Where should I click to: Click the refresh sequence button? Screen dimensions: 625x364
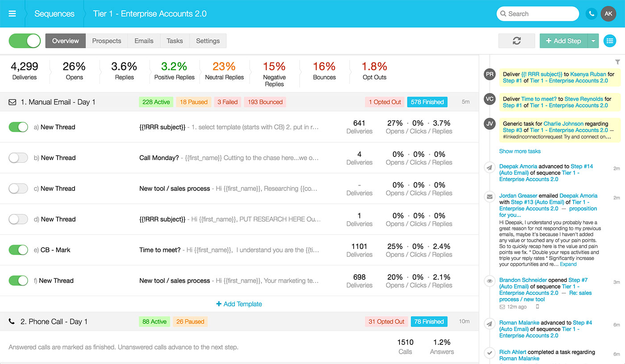click(x=517, y=41)
